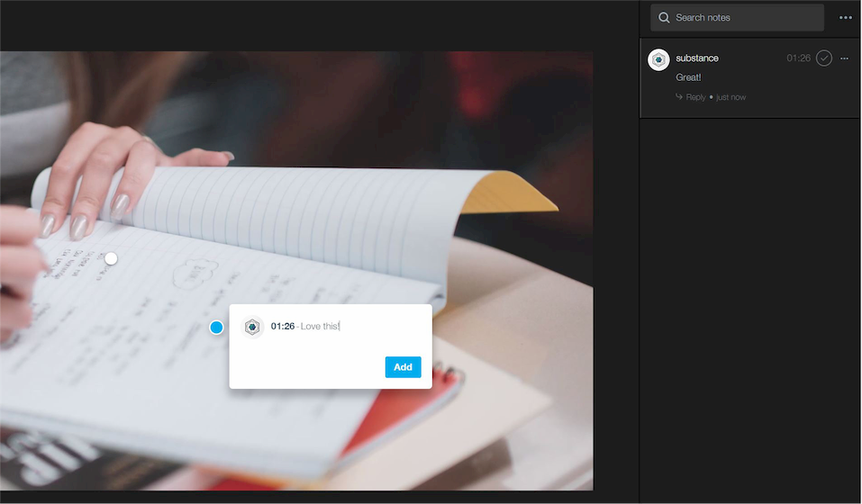Click into the 'Love this!' comment text field
Image resolution: width=862 pixels, height=504 pixels.
321,326
